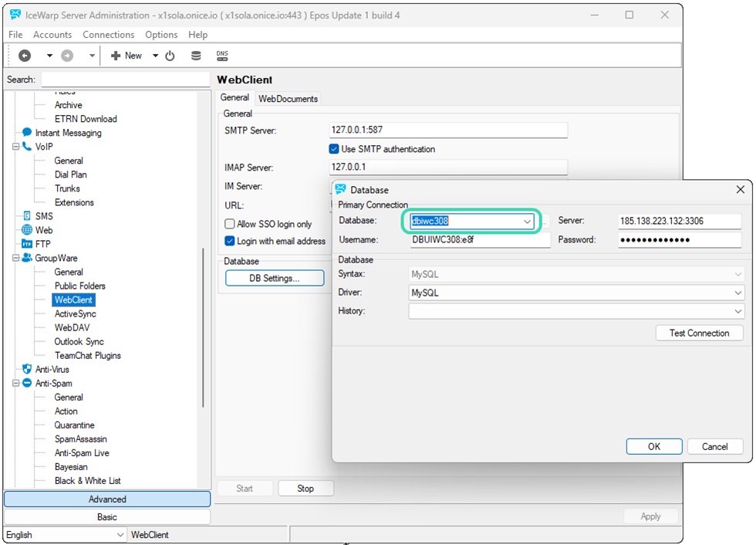Image resolution: width=756 pixels, height=545 pixels.
Task: Click the DB Settings button
Action: click(275, 278)
